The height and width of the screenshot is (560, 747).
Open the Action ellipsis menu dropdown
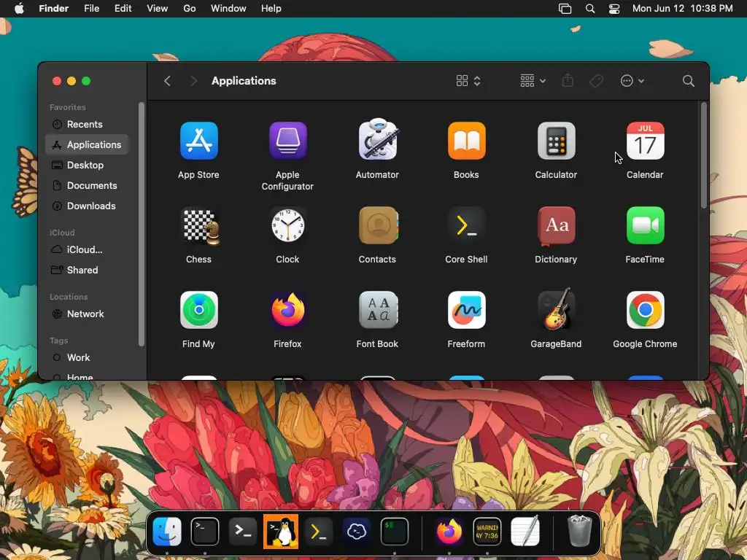click(x=632, y=81)
